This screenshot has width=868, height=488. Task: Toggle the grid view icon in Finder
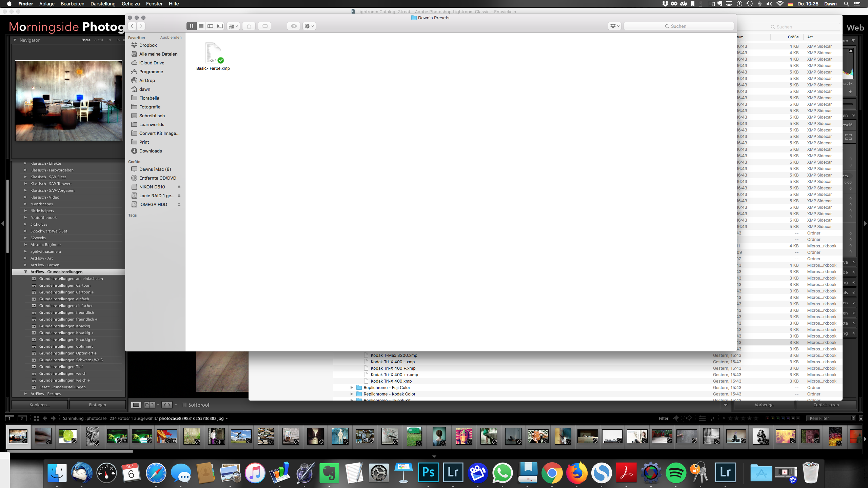(x=191, y=26)
